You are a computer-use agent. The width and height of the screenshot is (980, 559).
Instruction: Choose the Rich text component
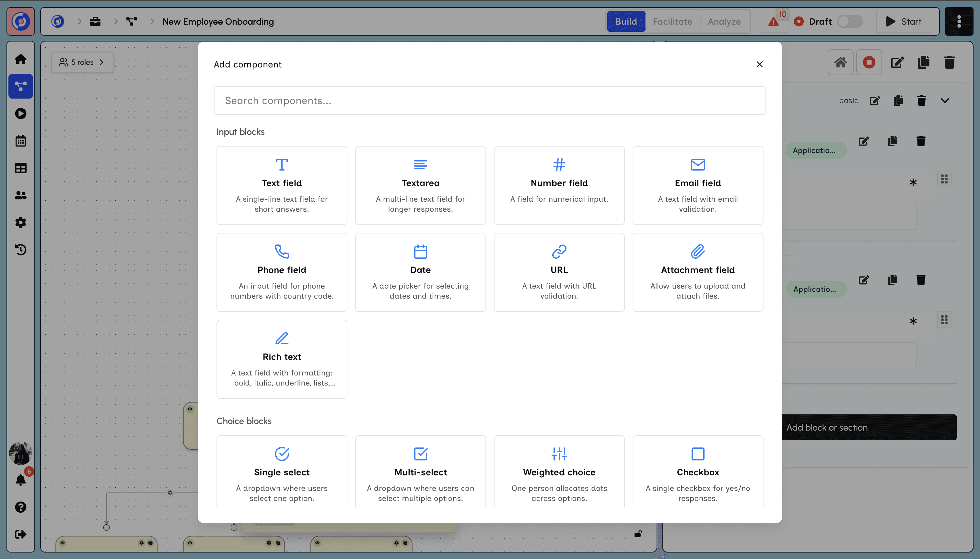(282, 359)
